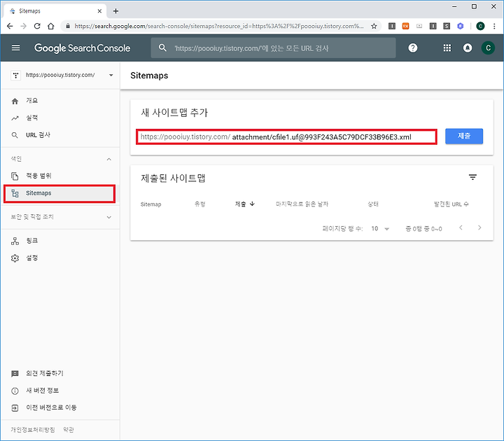
Task: Click the 마지막으로 읽은 날짜 column header
Action: pyautogui.click(x=302, y=204)
